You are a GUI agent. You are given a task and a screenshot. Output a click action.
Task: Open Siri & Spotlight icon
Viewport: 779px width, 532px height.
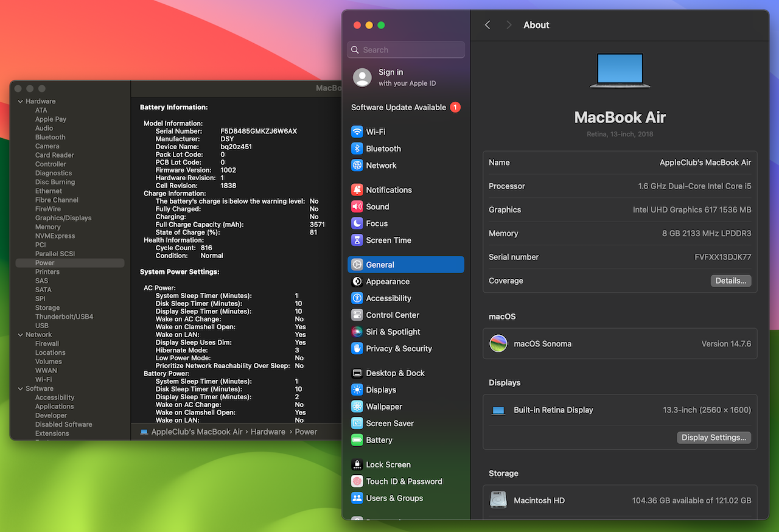tap(357, 332)
